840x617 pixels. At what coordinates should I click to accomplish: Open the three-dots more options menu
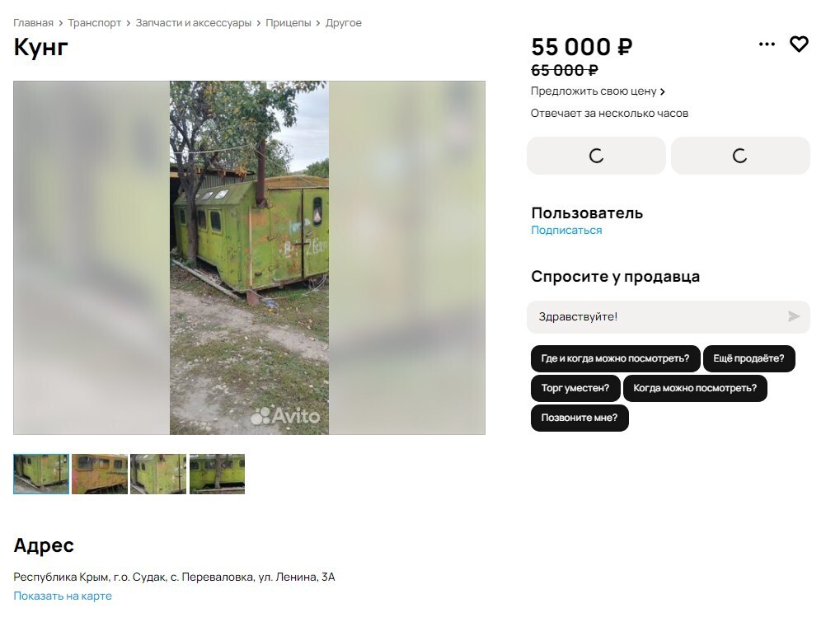(x=767, y=44)
